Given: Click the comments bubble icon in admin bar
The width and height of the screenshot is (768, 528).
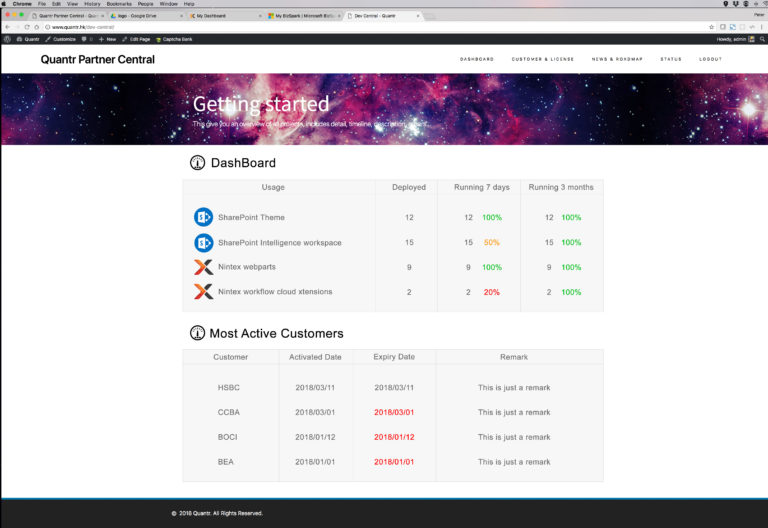Looking at the screenshot, I should (84, 39).
